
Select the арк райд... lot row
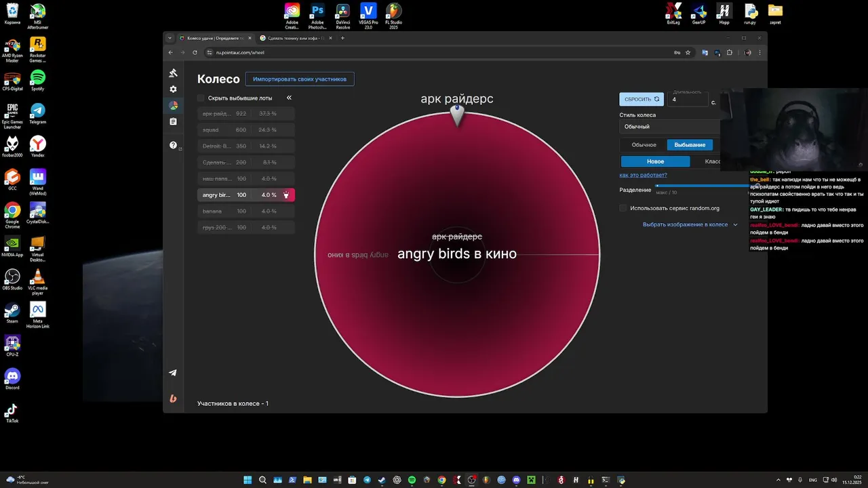[x=246, y=114]
